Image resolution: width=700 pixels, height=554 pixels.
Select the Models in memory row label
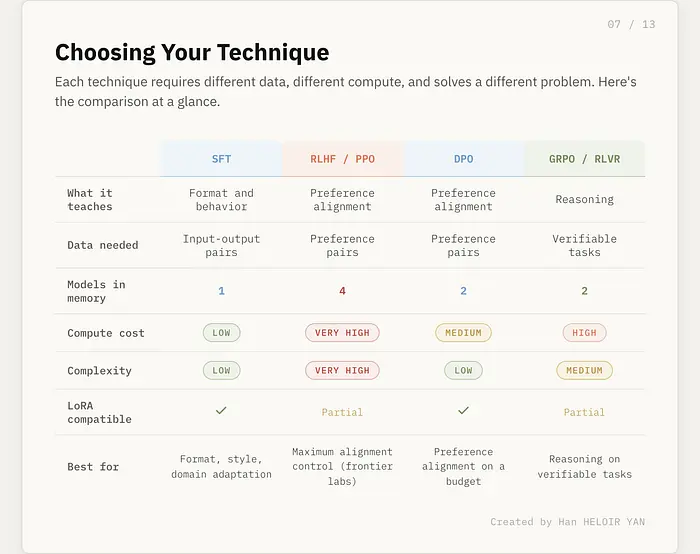click(x=96, y=291)
